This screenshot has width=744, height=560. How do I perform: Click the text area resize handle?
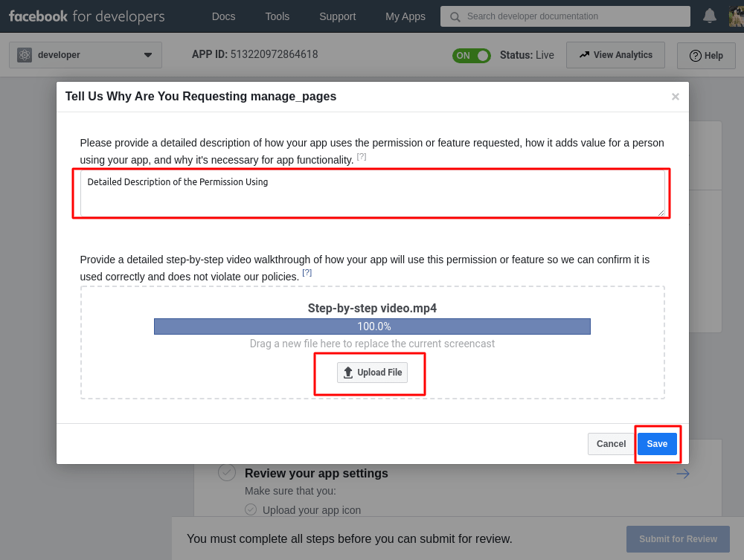661,213
